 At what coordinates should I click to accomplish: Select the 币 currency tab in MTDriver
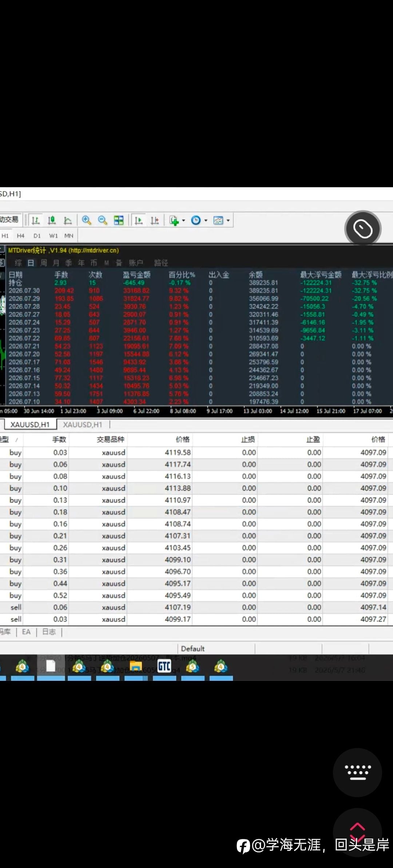pyautogui.click(x=94, y=263)
